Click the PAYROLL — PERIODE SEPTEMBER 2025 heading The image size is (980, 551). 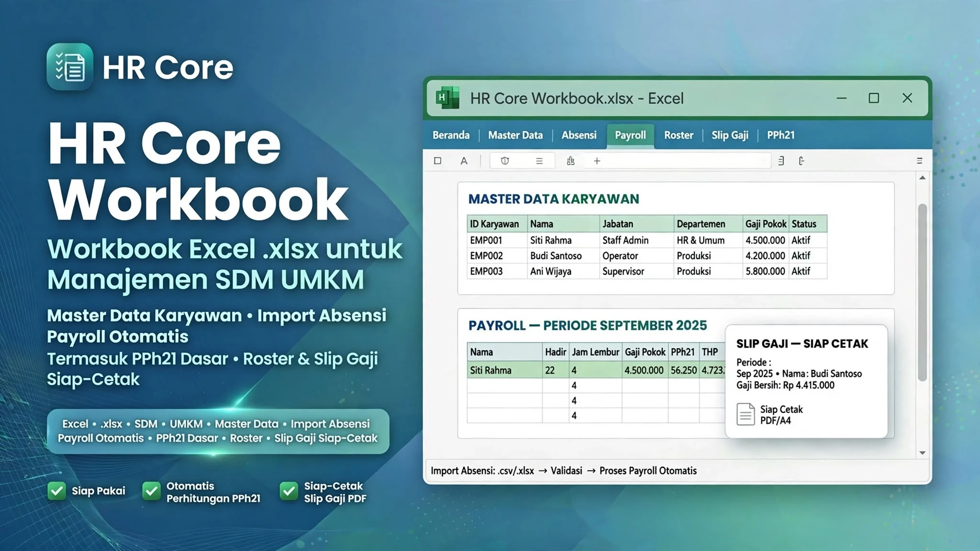pyautogui.click(x=588, y=326)
